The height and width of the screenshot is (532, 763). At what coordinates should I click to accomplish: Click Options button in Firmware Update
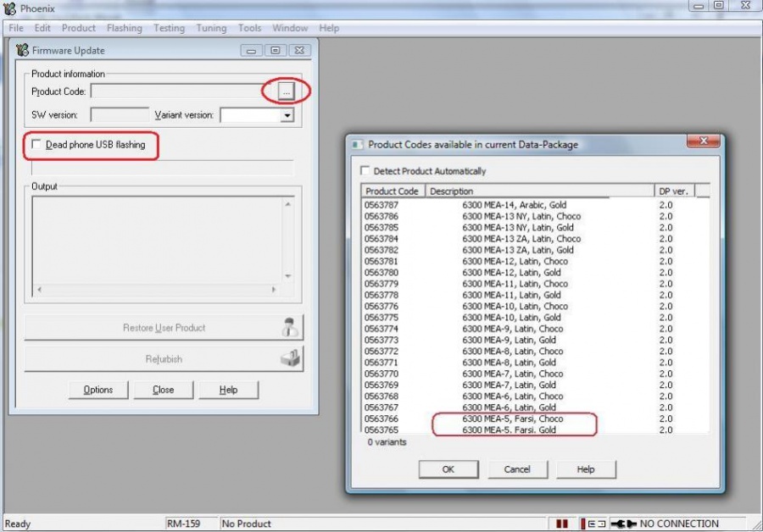(x=98, y=390)
